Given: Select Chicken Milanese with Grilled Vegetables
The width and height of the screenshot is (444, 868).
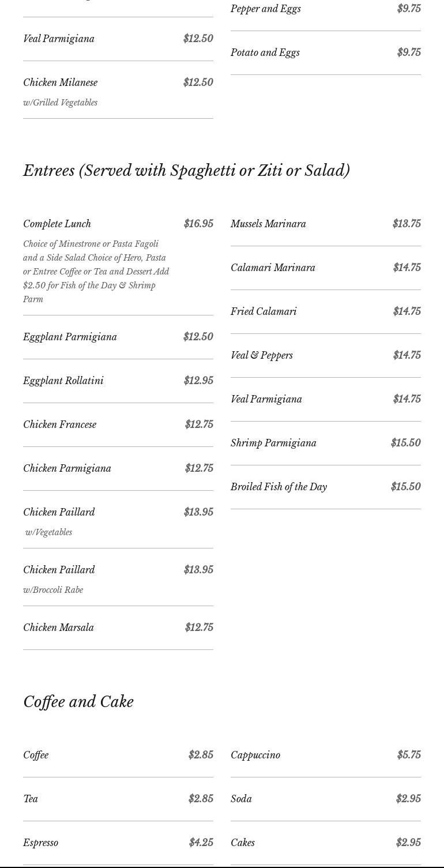Looking at the screenshot, I should pyautogui.click(x=61, y=83).
